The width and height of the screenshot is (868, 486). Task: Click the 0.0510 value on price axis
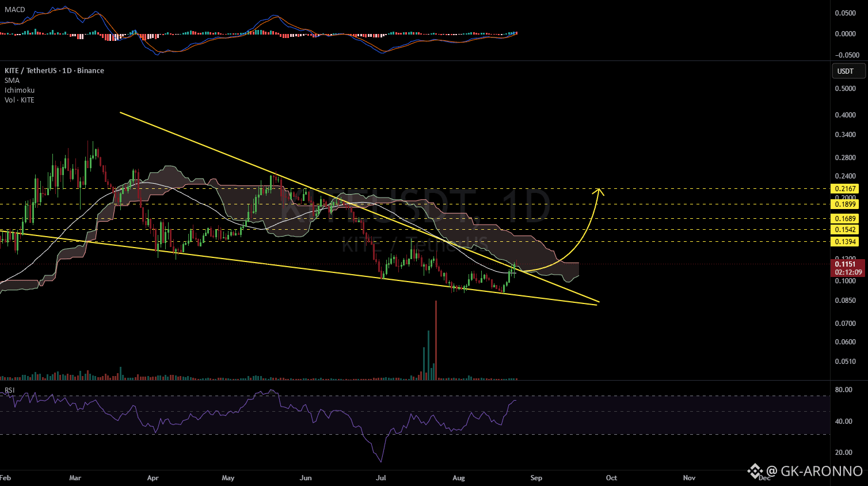(x=846, y=362)
